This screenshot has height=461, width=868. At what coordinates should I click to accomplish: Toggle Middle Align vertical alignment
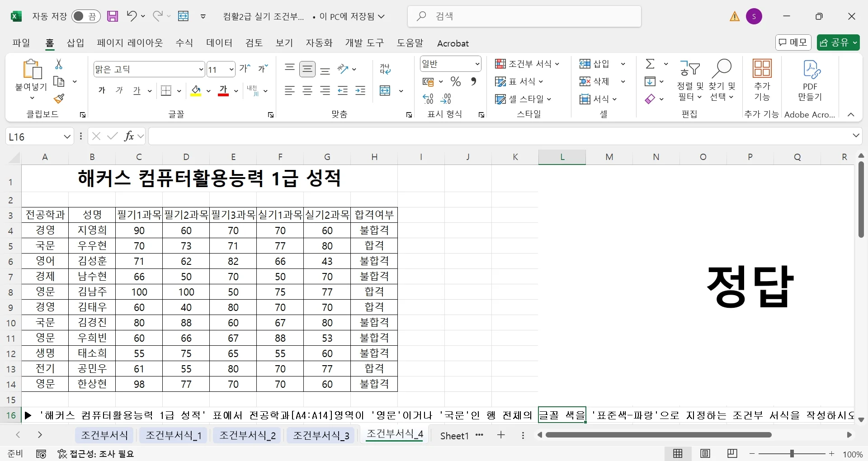[307, 69]
